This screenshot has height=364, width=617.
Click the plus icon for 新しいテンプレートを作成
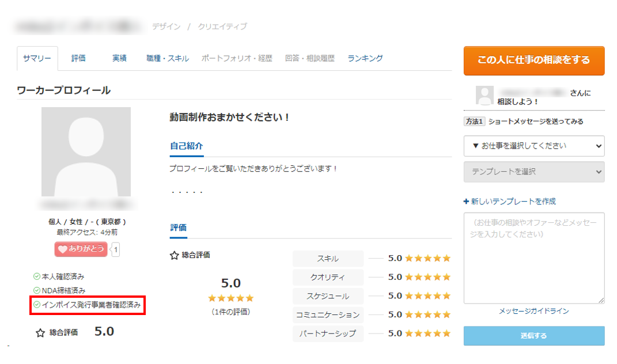[467, 202]
